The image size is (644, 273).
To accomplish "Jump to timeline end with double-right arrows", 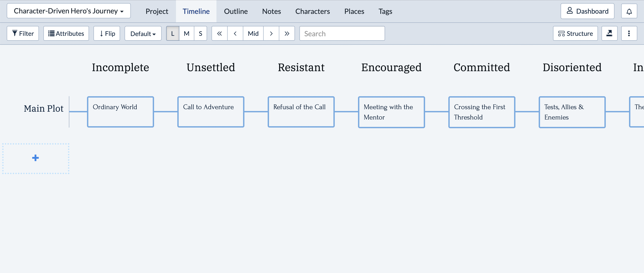I will [x=287, y=34].
